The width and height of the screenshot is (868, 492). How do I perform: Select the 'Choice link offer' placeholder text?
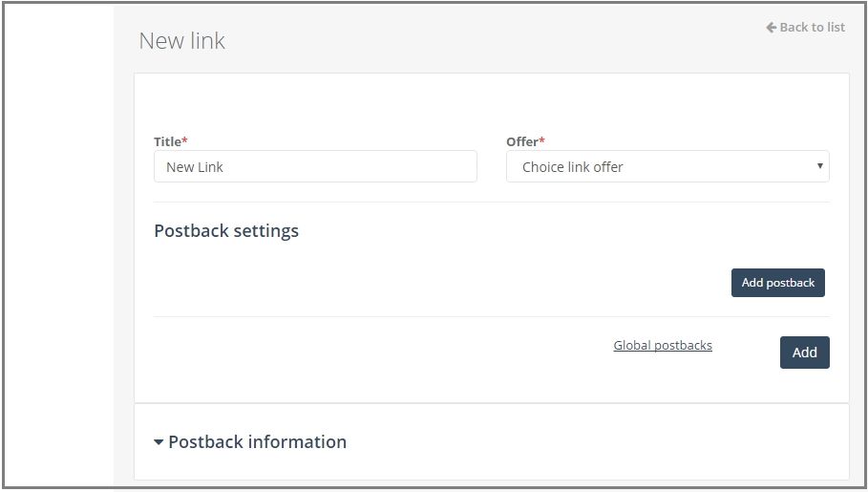572,167
